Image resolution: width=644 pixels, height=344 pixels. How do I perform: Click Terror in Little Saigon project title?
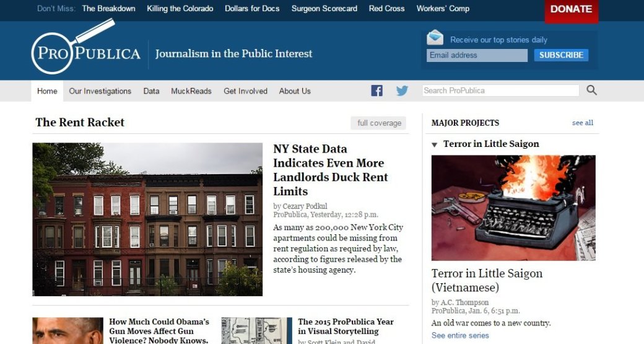pos(491,144)
